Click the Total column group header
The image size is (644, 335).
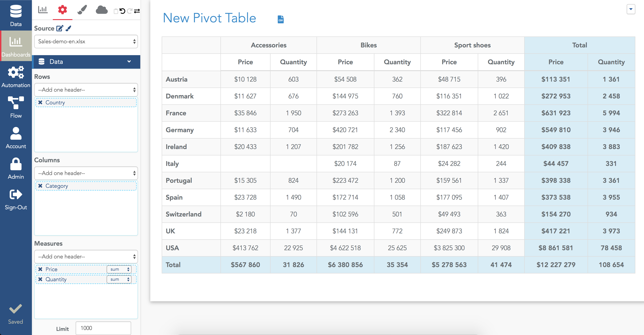[580, 45]
